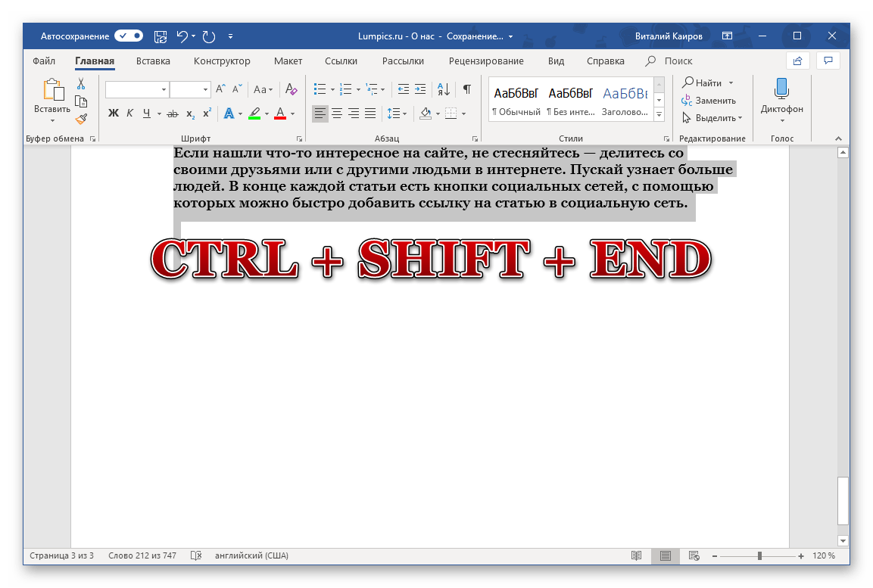This screenshot has width=873, height=588.
Task: Show paragraph marks with pilcrow icon
Action: (467, 89)
